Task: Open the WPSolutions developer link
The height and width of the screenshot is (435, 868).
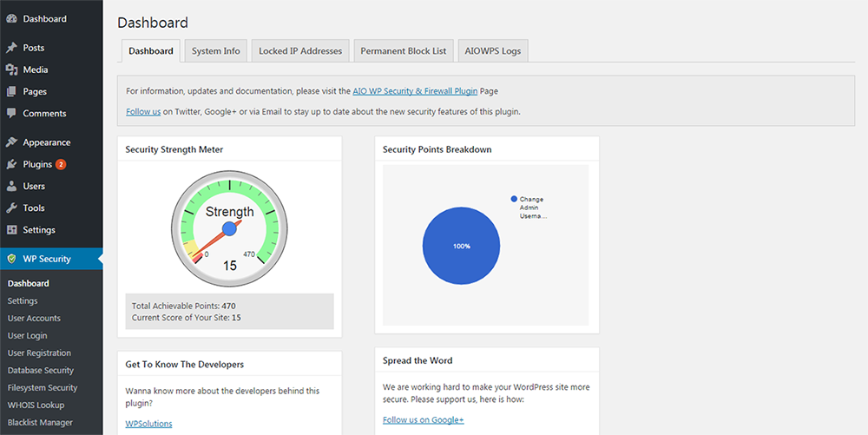Action: [x=148, y=424]
